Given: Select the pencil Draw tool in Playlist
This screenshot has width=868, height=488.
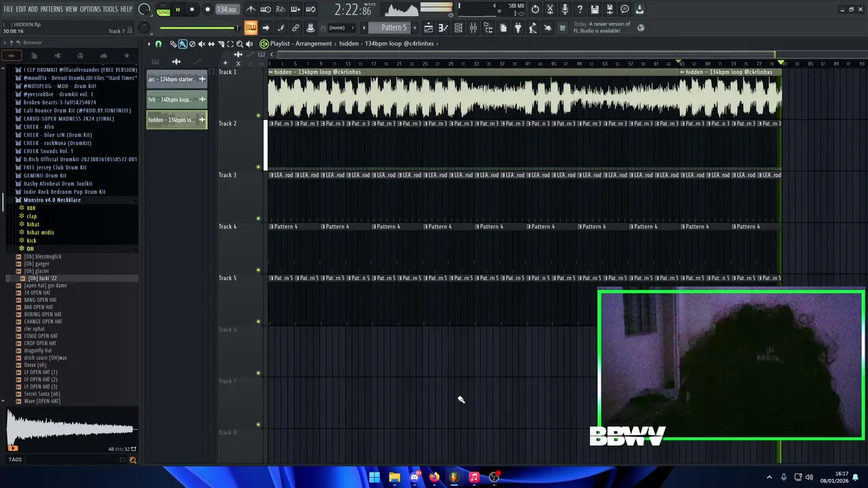Looking at the screenshot, I should coord(173,44).
